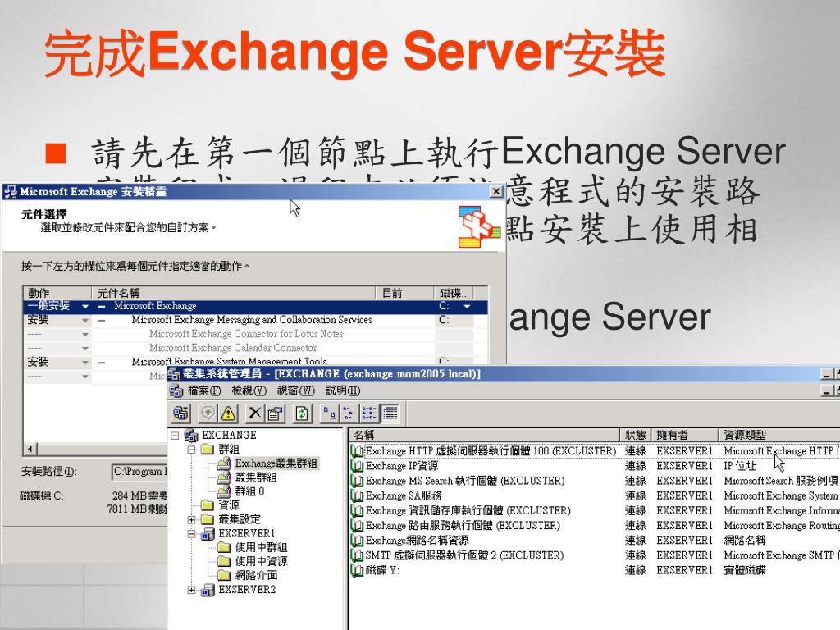Click the Open Connection to cluster toolbar icon
Screen dimensions: 840x630
[x=181, y=413]
